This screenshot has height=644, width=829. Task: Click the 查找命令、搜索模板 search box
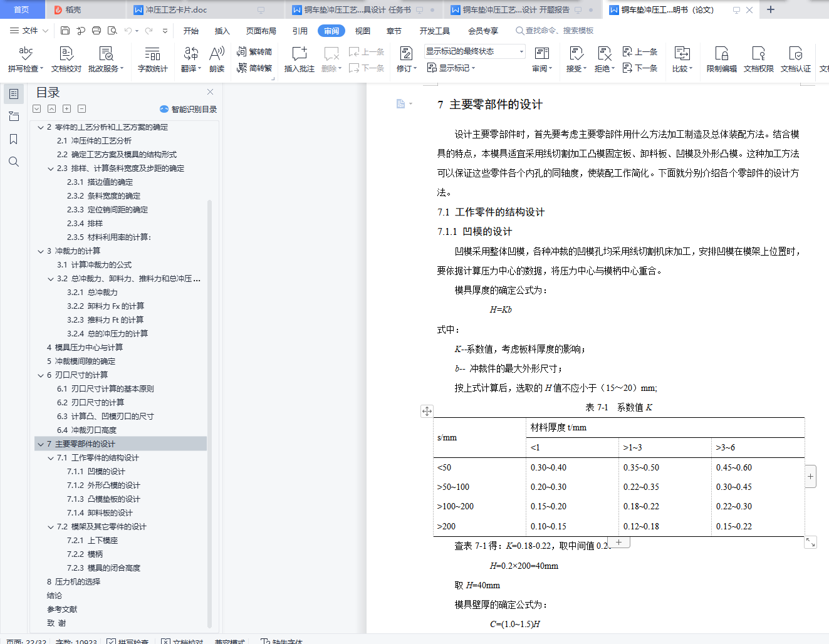pos(555,31)
